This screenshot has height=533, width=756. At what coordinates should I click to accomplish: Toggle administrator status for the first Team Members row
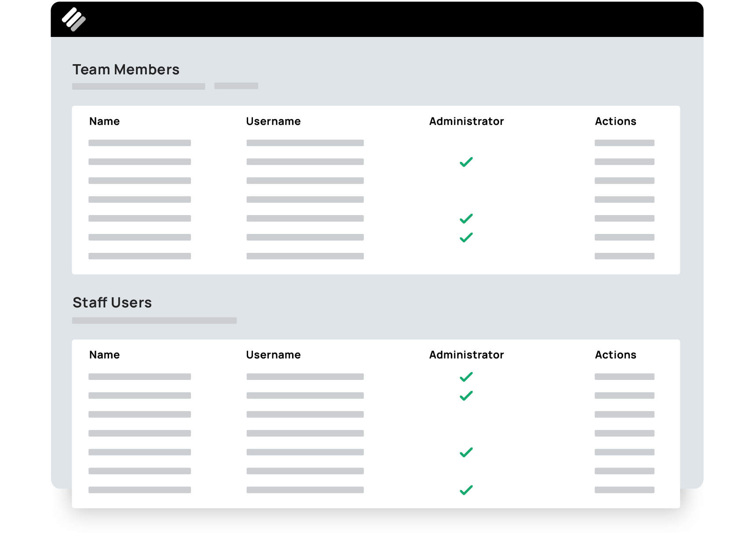pos(466,142)
